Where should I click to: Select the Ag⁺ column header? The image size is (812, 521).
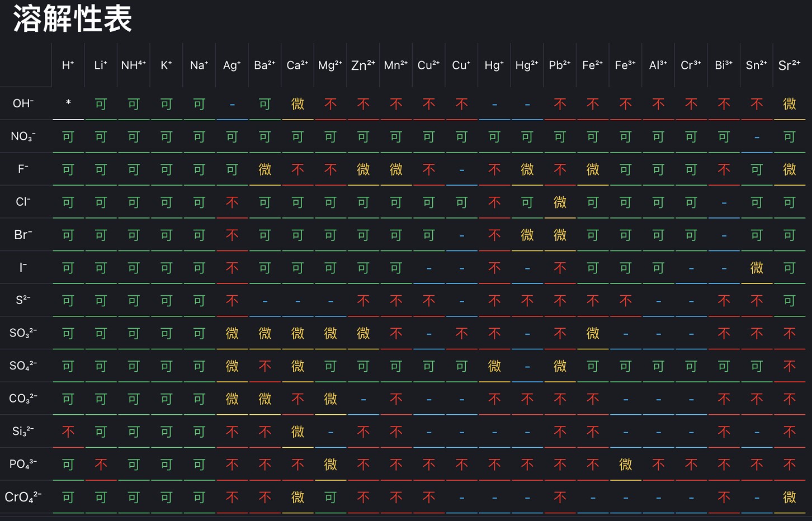232,65
